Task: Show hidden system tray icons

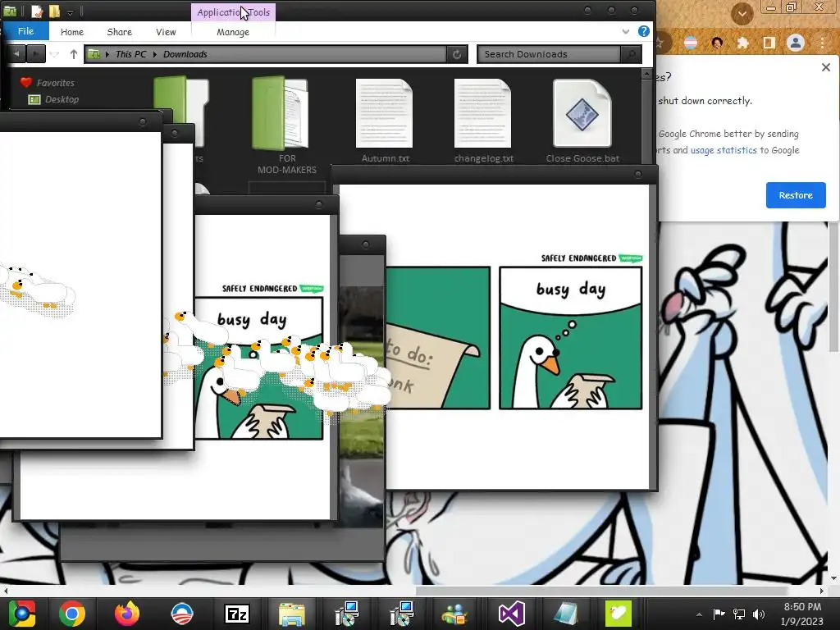Action: click(x=699, y=614)
